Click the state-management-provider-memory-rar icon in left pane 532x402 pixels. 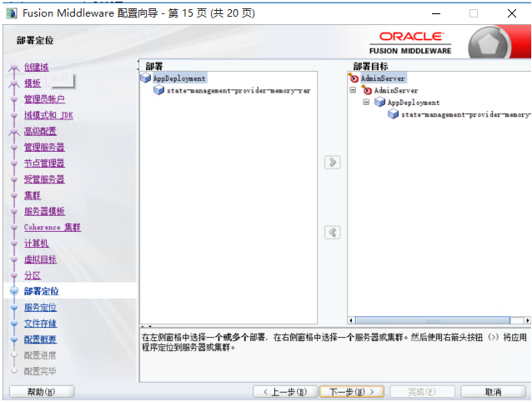click(x=158, y=90)
